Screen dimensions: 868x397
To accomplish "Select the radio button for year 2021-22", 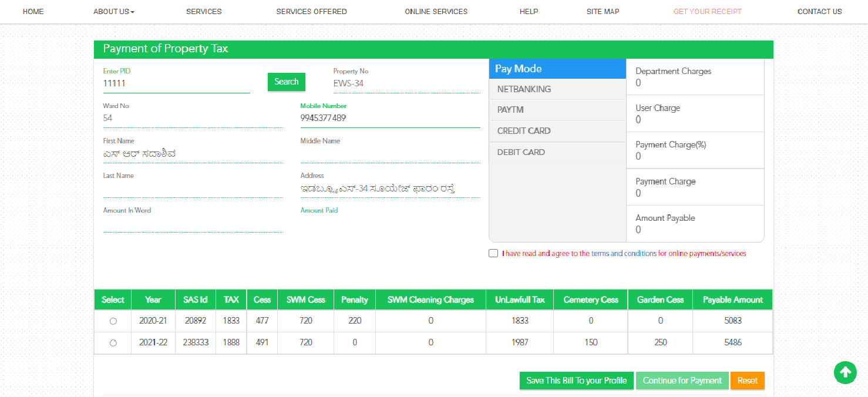I will (x=113, y=342).
